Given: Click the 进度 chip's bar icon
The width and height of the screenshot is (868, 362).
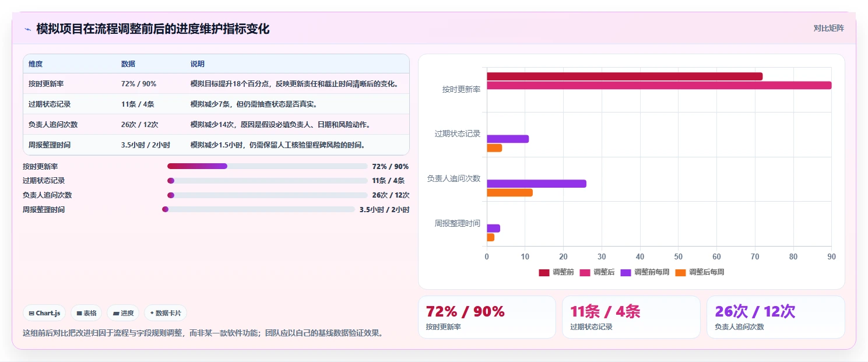Looking at the screenshot, I should (116, 313).
